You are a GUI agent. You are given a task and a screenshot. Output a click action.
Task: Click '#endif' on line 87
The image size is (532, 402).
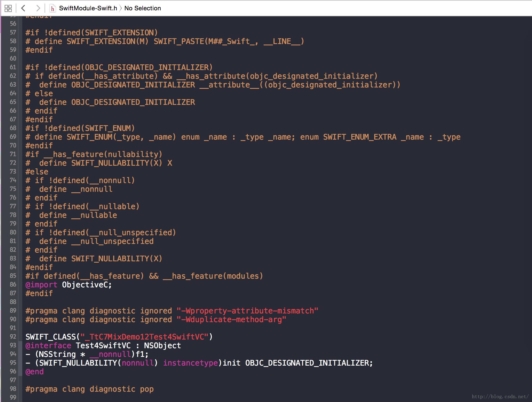point(39,294)
